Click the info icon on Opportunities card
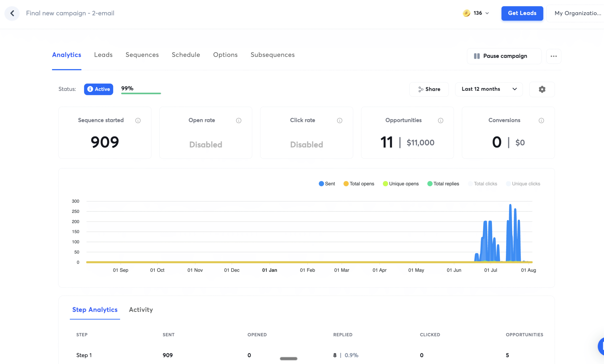Viewport: 604px width, 364px height. point(440,120)
